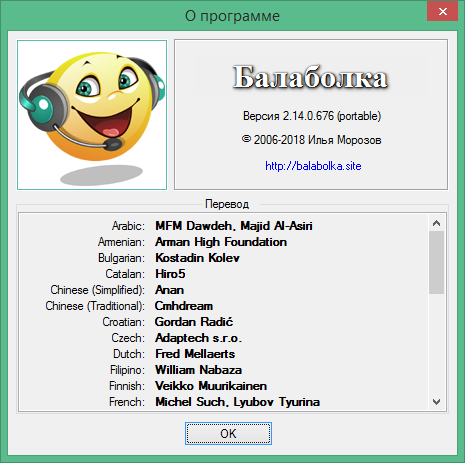This screenshot has height=463, width=465.
Task: Close the О программе dialog
Action: (442, 11)
